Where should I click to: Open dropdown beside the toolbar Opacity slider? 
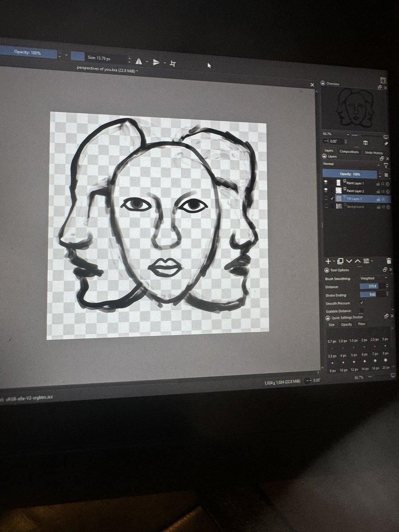click(x=66, y=55)
